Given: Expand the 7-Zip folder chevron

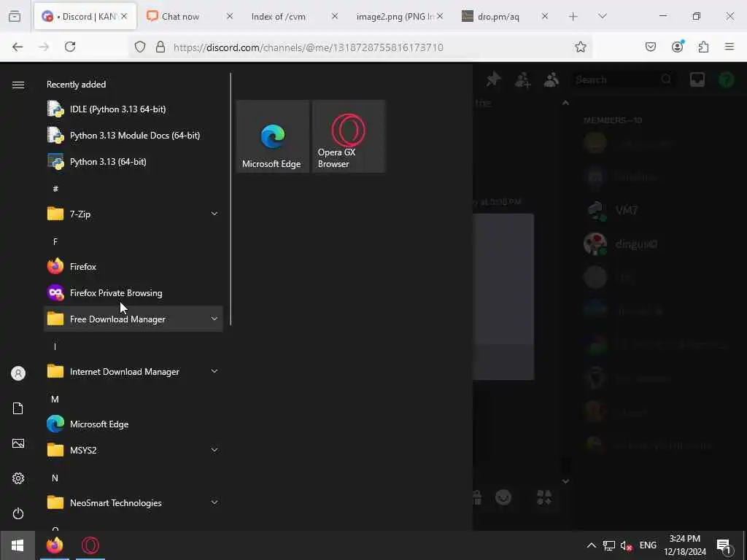Looking at the screenshot, I should click(x=214, y=214).
